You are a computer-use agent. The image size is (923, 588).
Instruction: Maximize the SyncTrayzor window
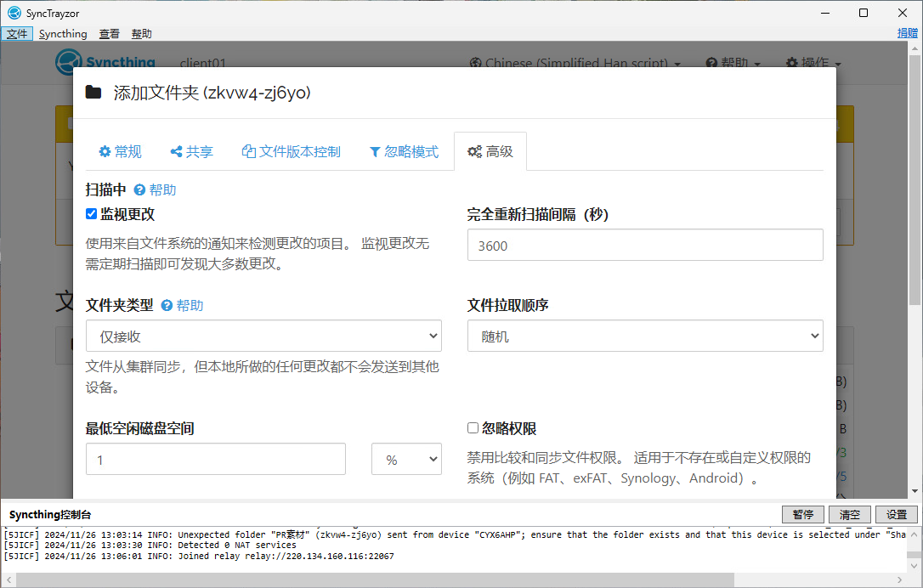click(864, 13)
